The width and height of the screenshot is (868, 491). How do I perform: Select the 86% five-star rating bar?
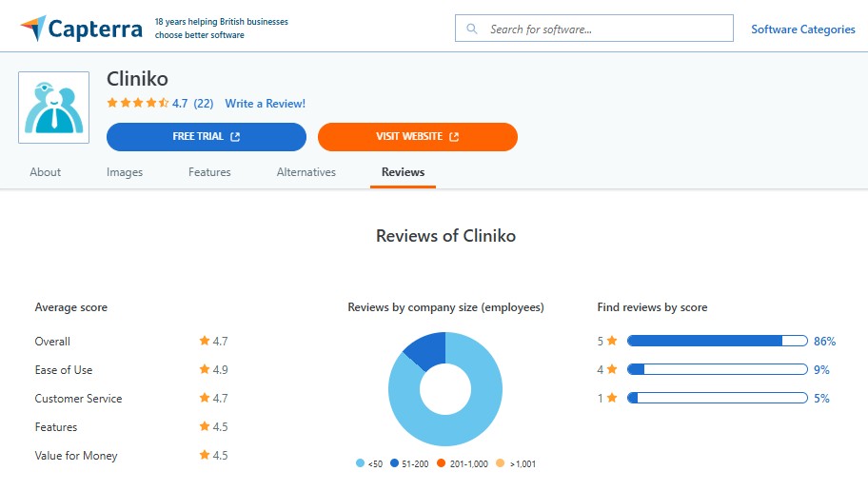(x=717, y=341)
